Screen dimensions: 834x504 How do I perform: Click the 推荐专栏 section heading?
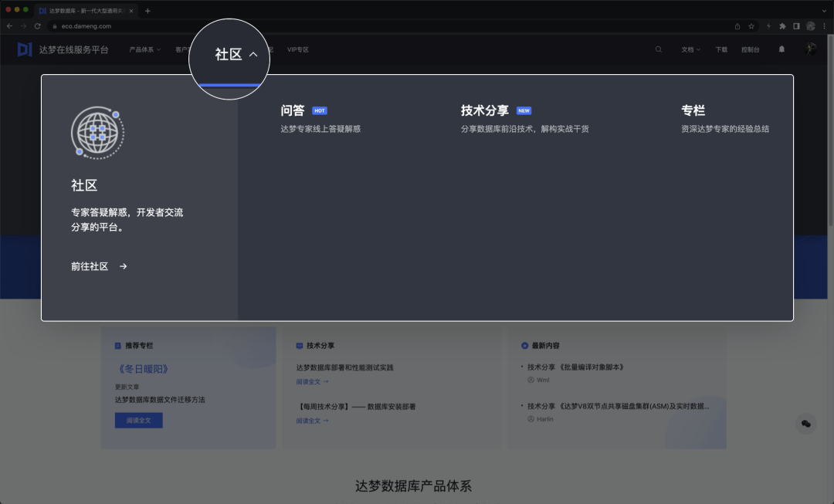point(139,346)
